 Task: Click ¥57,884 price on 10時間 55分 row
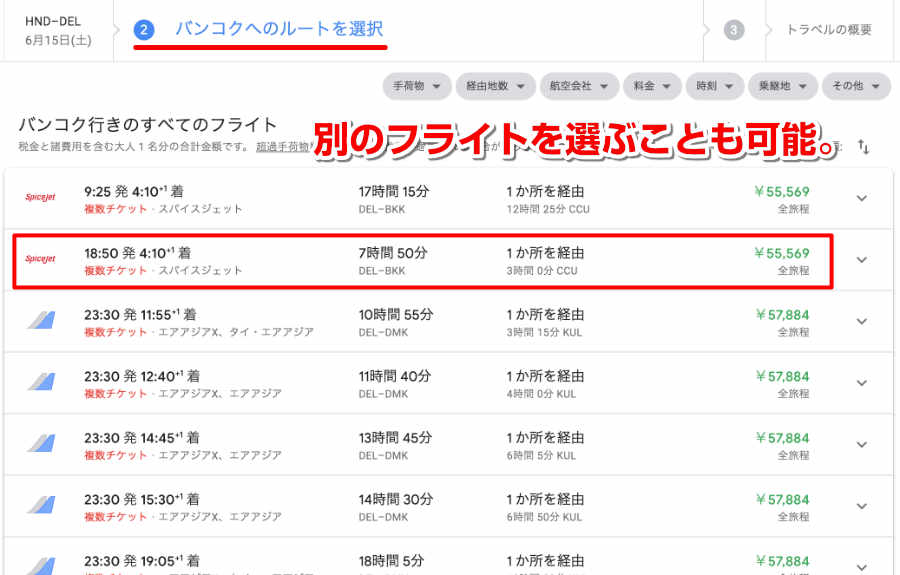[782, 314]
